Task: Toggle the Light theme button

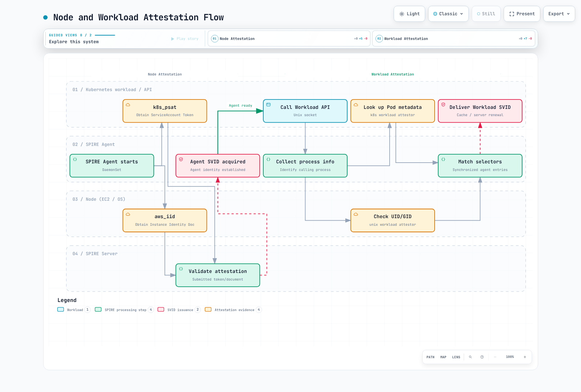Action: 409,14
